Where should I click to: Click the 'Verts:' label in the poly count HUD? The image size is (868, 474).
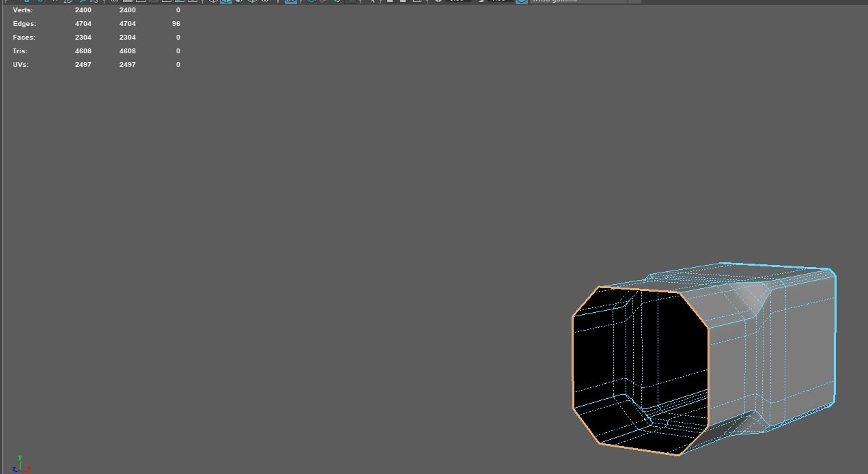click(x=23, y=10)
